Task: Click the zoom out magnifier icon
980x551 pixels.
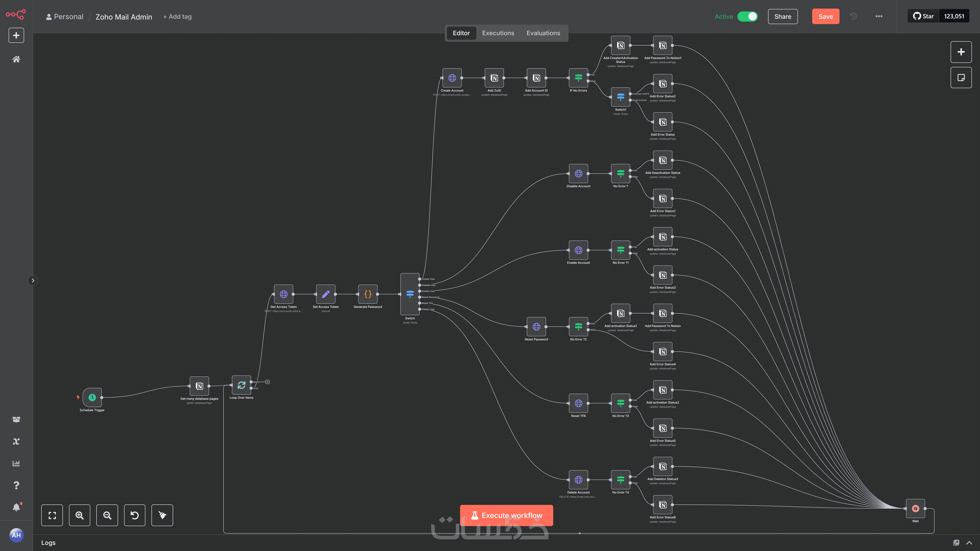Action: [x=107, y=515]
